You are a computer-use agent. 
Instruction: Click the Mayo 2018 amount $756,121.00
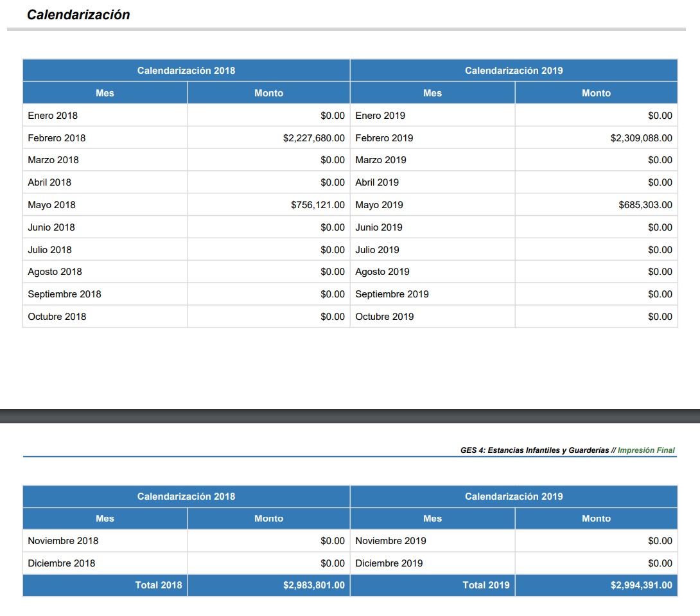tap(317, 205)
